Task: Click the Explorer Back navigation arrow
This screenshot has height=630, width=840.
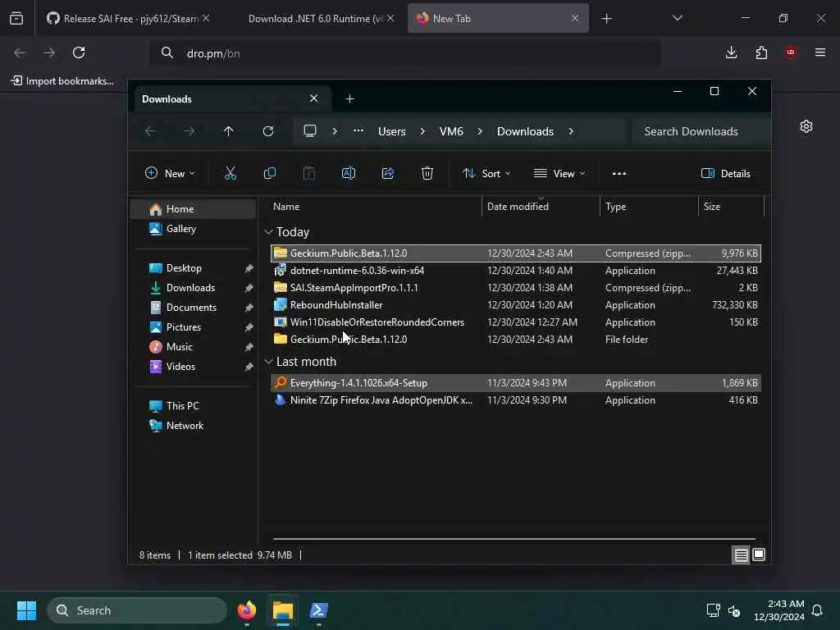Action: point(151,131)
